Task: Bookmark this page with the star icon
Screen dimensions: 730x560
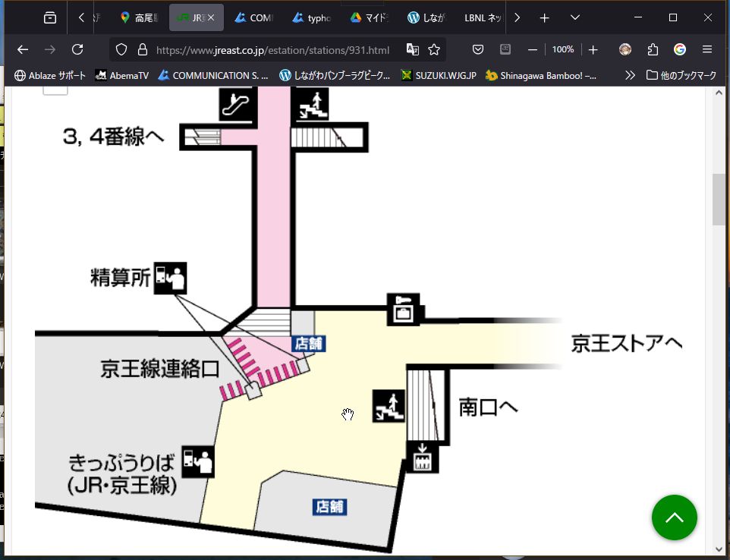Action: [434, 49]
